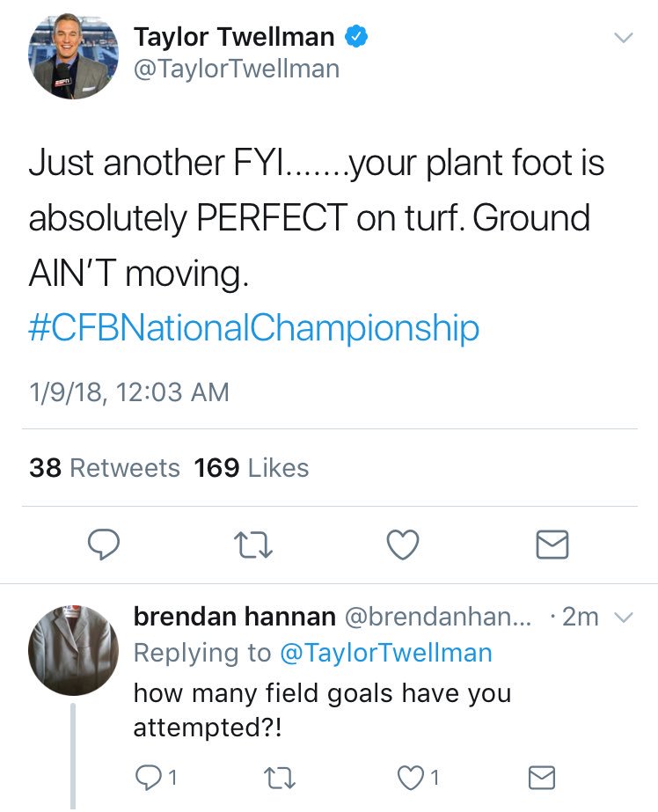Reply to Taylor Twellman's main tweet
The width and height of the screenshot is (658, 812).
(x=105, y=545)
